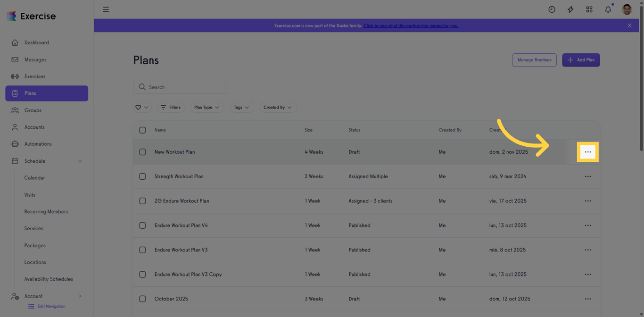Go to Dashboard in sidebar
Screen dimensions: 644x317
47,42
